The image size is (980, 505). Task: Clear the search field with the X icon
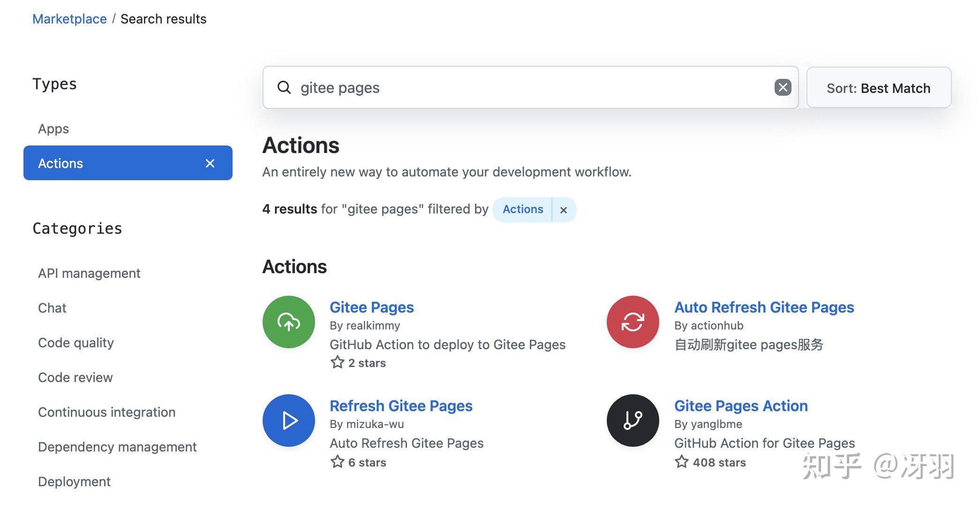782,87
